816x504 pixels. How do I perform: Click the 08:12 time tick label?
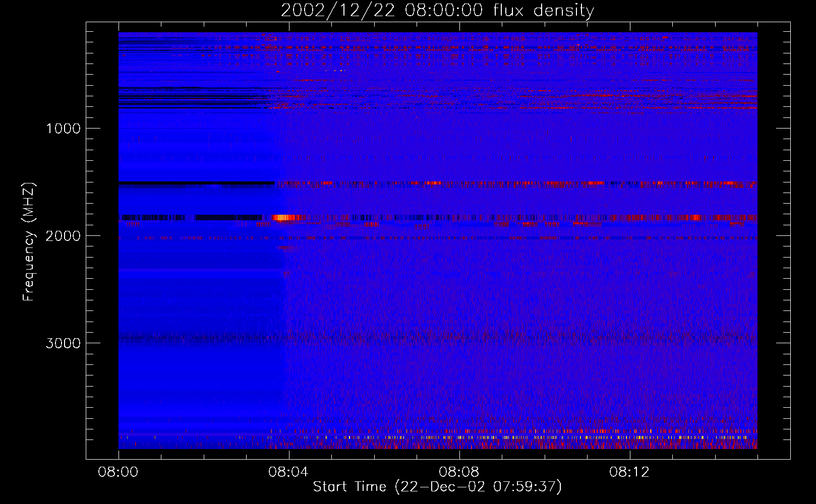[629, 472]
